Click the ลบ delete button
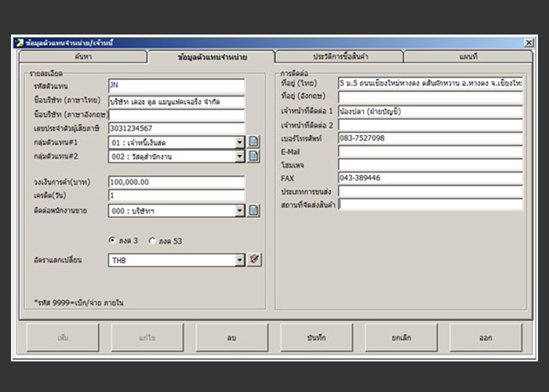This screenshot has height=392, width=549. (x=232, y=338)
